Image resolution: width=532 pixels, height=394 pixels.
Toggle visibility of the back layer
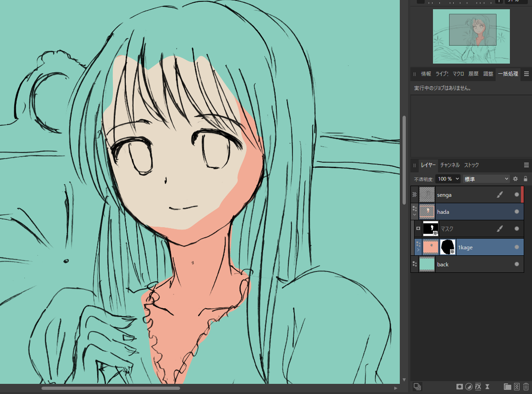(517, 265)
